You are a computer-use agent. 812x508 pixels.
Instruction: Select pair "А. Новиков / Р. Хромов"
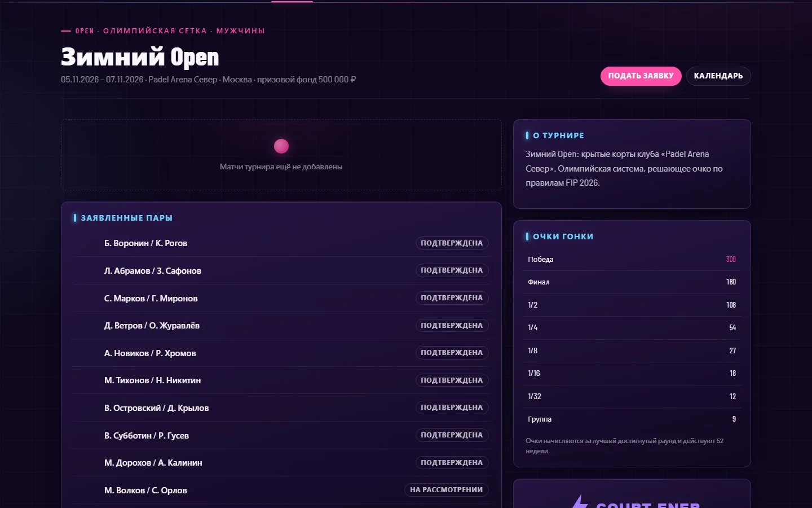[150, 353]
